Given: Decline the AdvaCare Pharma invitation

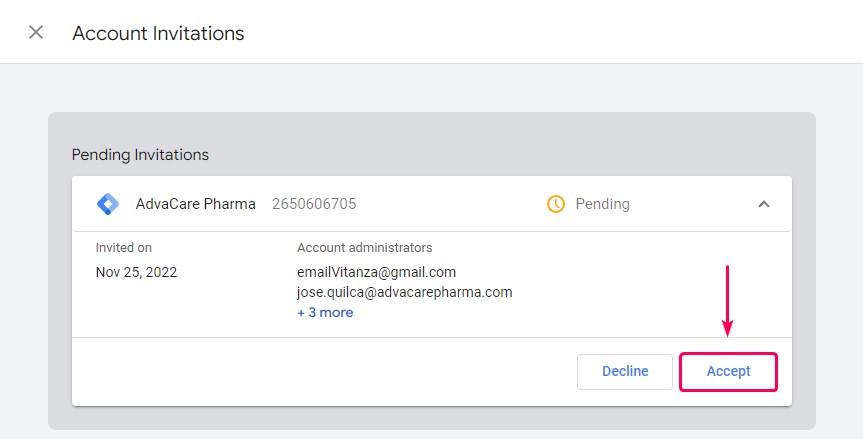Looking at the screenshot, I should [x=625, y=372].
